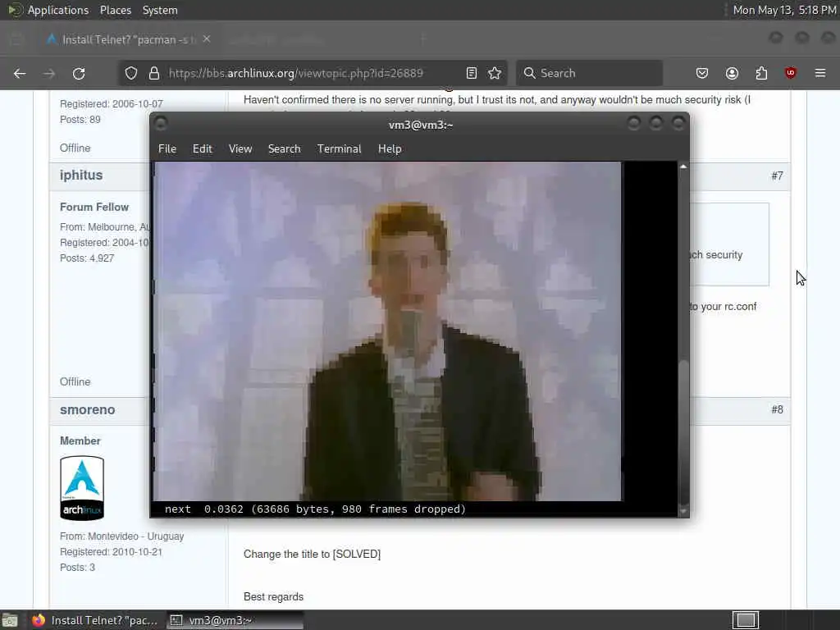Bookmark this page with the star icon
The width and height of the screenshot is (840, 630).
495,73
